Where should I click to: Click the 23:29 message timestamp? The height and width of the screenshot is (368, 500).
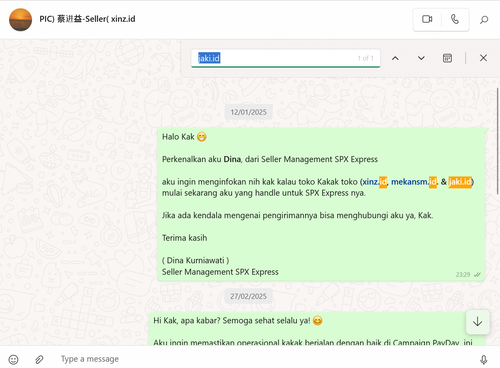click(x=463, y=275)
